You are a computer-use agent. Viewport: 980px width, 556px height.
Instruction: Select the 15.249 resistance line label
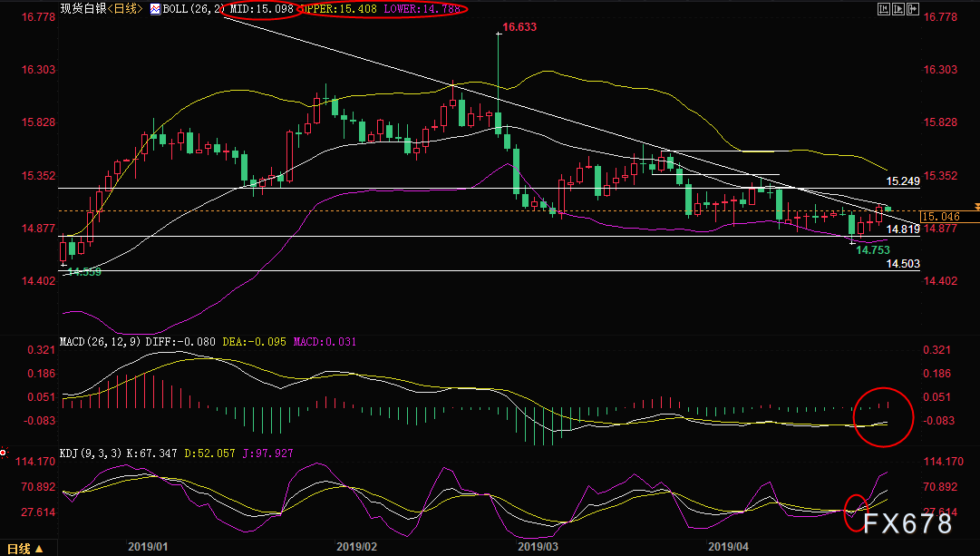coord(903,181)
